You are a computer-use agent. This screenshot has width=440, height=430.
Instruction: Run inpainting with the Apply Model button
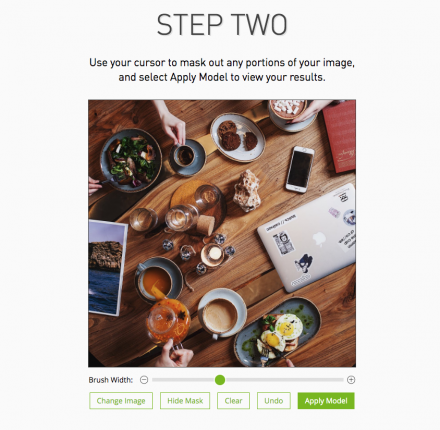326,401
